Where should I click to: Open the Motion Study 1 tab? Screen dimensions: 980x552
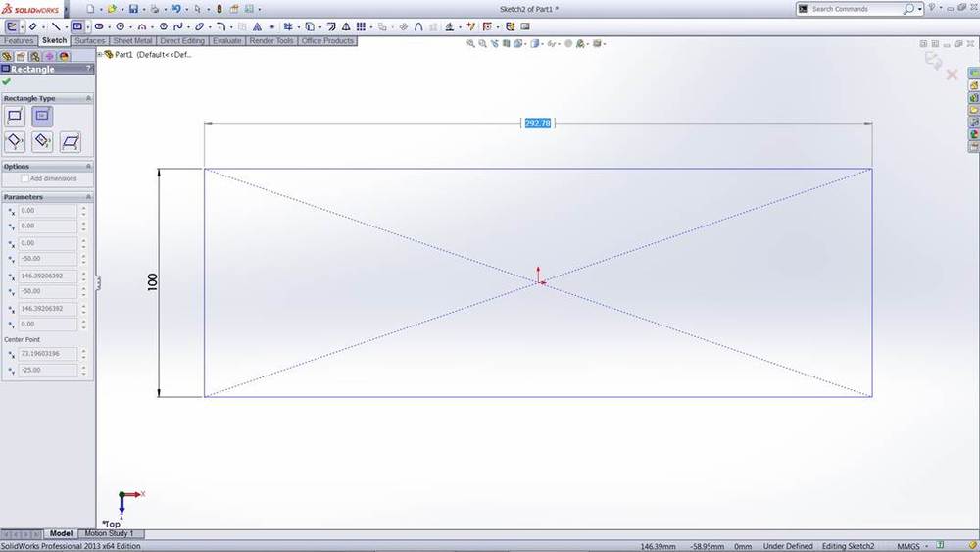[x=112, y=534]
